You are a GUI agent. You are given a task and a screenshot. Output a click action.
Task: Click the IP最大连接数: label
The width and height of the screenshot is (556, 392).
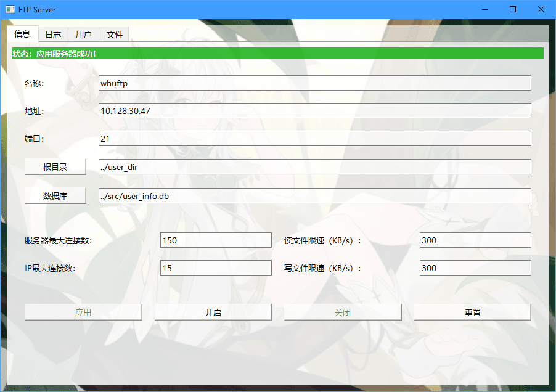click(x=50, y=268)
